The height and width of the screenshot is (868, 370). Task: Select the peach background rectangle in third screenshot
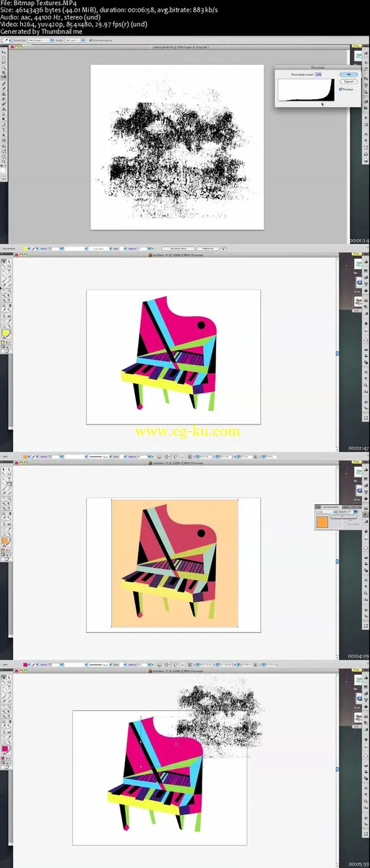click(175, 563)
